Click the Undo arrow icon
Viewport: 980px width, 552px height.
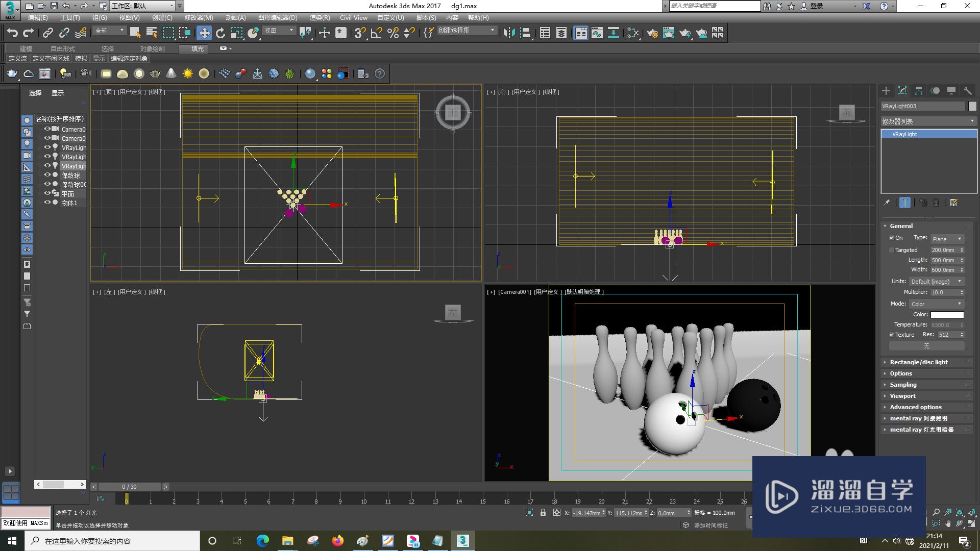point(12,33)
